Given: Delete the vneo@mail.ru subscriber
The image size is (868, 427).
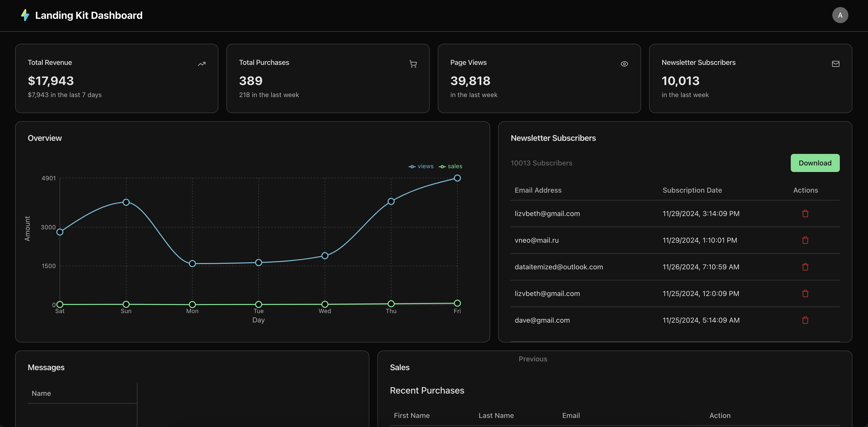Looking at the screenshot, I should [x=805, y=240].
